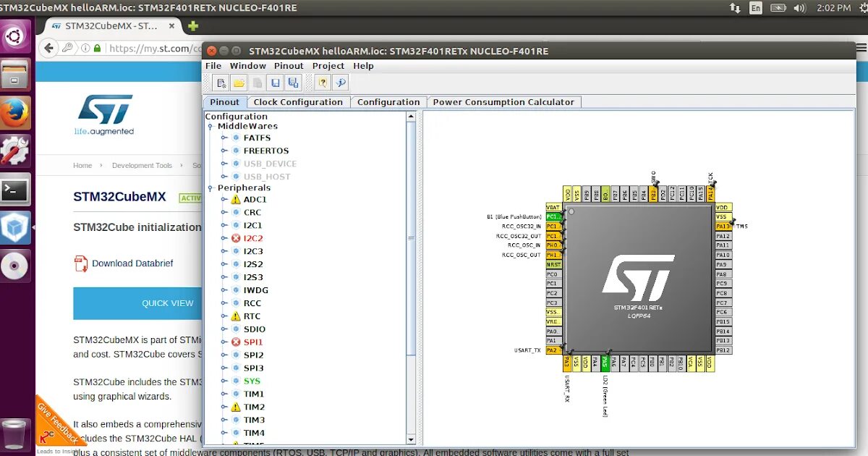Screen dimensions: 868x456
Task: Select the PA14 pin on the chip top
Action: click(x=710, y=193)
